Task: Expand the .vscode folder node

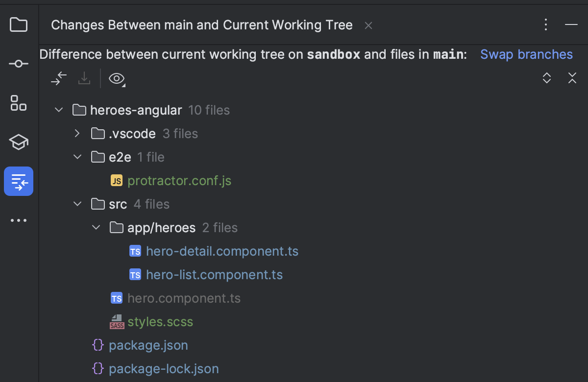Action: tap(77, 133)
